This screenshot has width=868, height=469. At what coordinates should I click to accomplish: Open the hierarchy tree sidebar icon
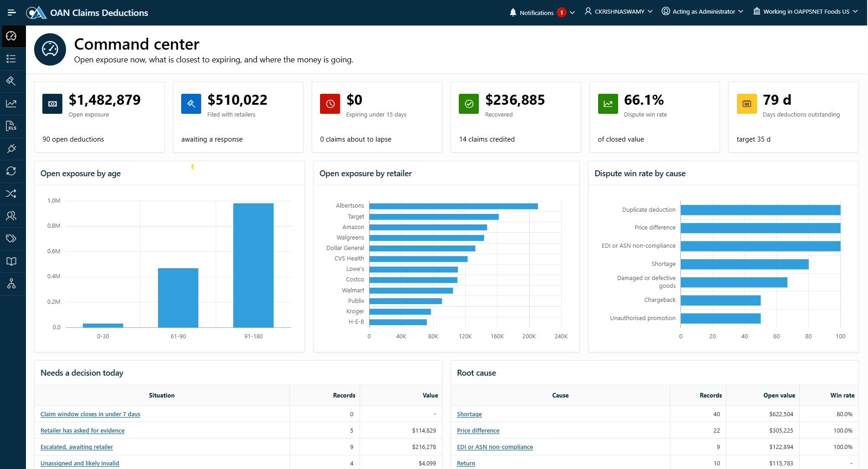coord(11,284)
